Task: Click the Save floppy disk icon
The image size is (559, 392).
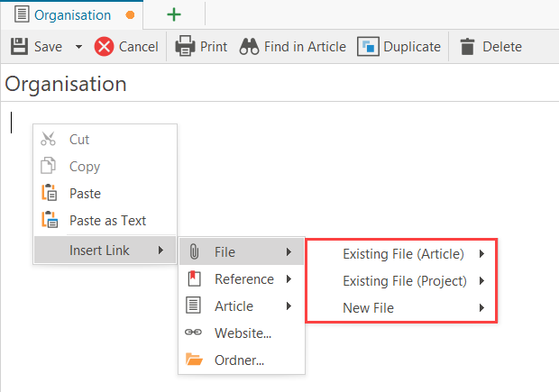Action: 19,46
